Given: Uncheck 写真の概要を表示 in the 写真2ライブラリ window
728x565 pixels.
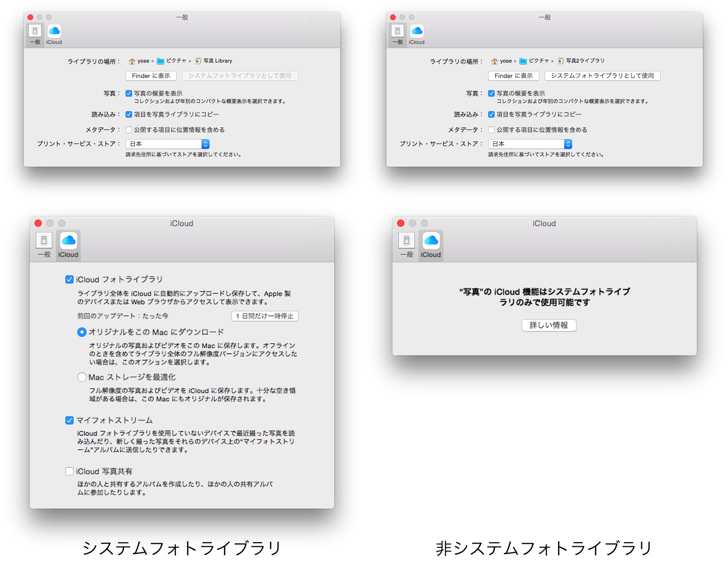Looking at the screenshot, I should click(x=491, y=93).
